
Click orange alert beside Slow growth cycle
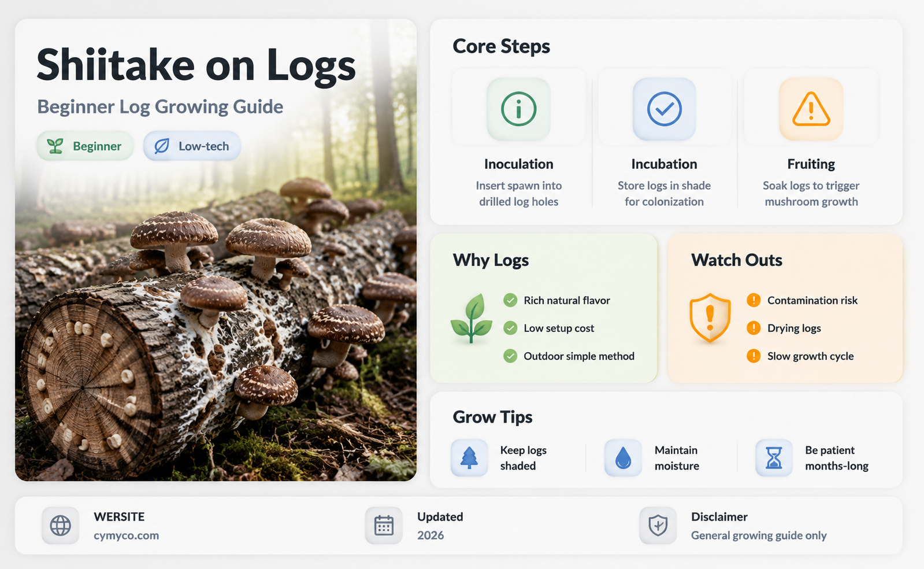pos(754,356)
